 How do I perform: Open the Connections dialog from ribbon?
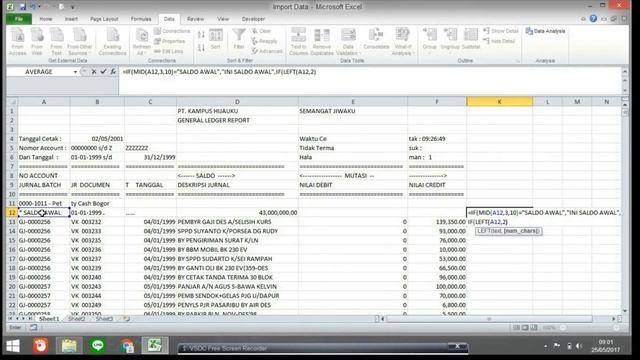coord(172,31)
